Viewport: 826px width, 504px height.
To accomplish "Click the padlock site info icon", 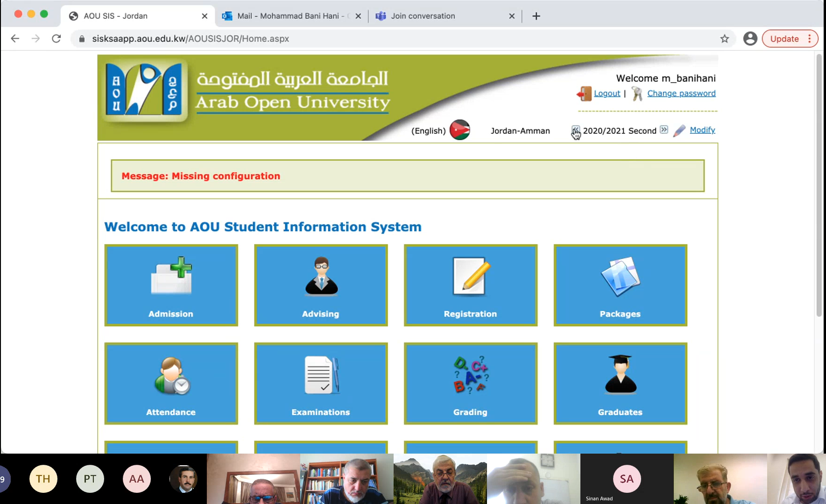I will click(x=82, y=39).
